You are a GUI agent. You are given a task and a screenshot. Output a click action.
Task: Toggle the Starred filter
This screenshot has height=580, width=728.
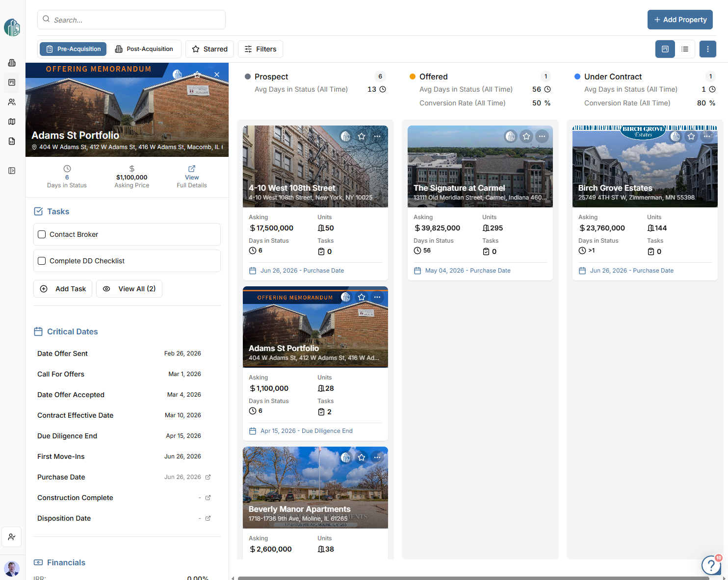209,49
